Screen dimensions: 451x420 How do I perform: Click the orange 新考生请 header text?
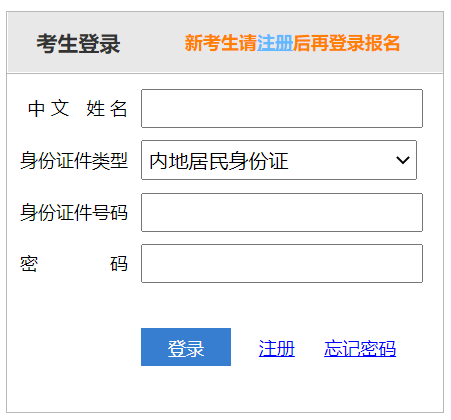(x=221, y=43)
